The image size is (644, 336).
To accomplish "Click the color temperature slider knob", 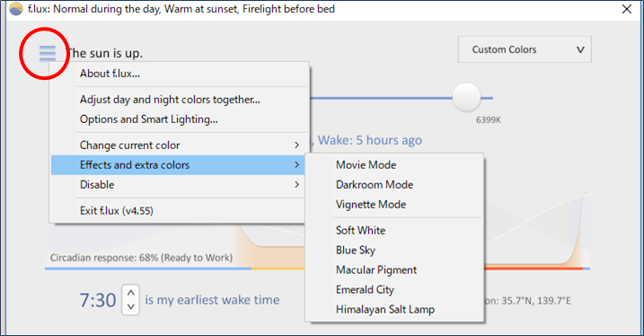I will pos(466,97).
